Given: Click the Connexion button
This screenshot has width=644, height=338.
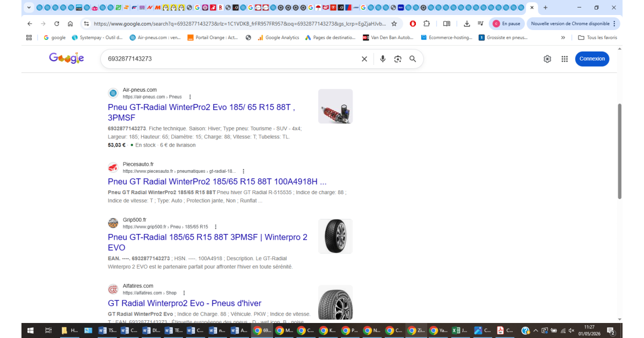Looking at the screenshot, I should coord(592,59).
